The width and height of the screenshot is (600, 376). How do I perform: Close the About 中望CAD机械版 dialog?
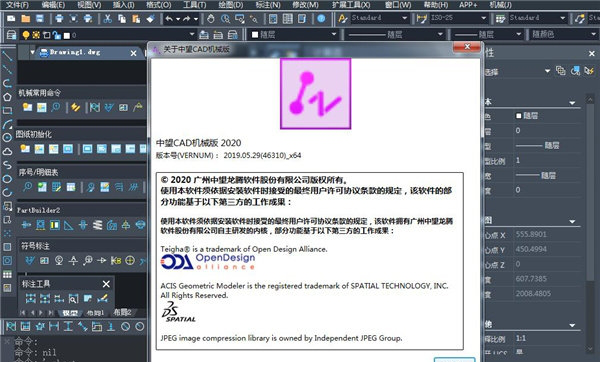466,47
